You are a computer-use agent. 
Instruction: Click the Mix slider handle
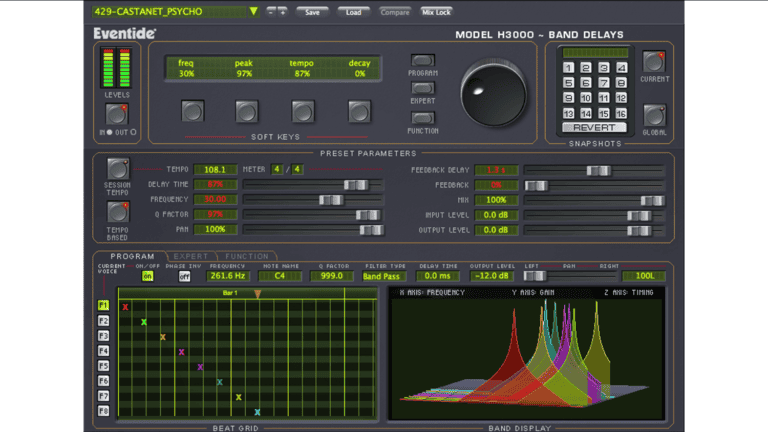652,200
